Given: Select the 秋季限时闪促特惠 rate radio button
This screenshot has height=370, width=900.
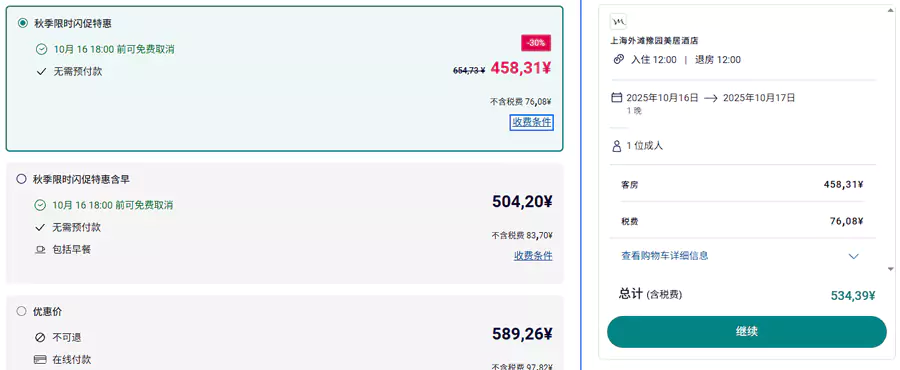Looking at the screenshot, I should 22,24.
